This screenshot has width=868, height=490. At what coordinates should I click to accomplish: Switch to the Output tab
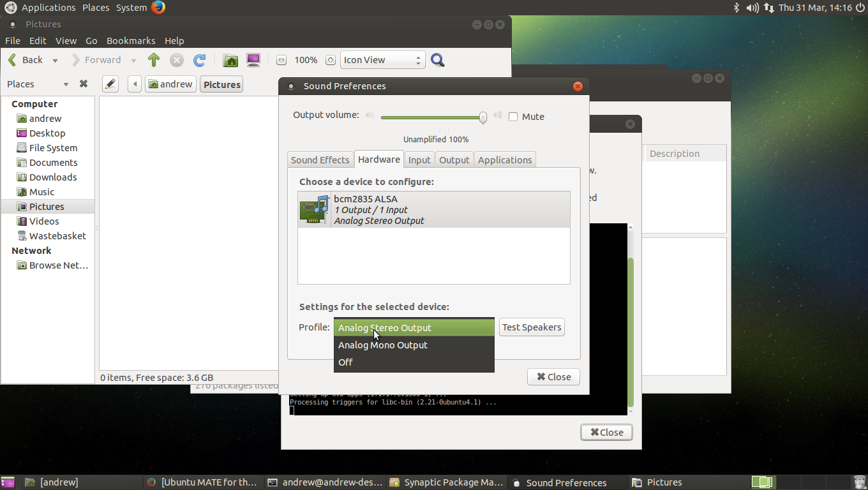(454, 160)
